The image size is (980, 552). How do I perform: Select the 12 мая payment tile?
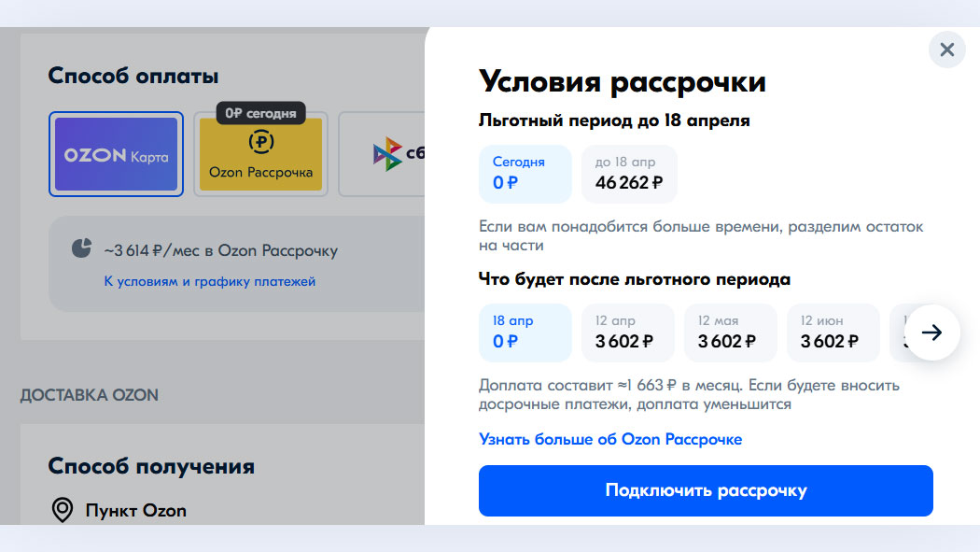point(730,332)
